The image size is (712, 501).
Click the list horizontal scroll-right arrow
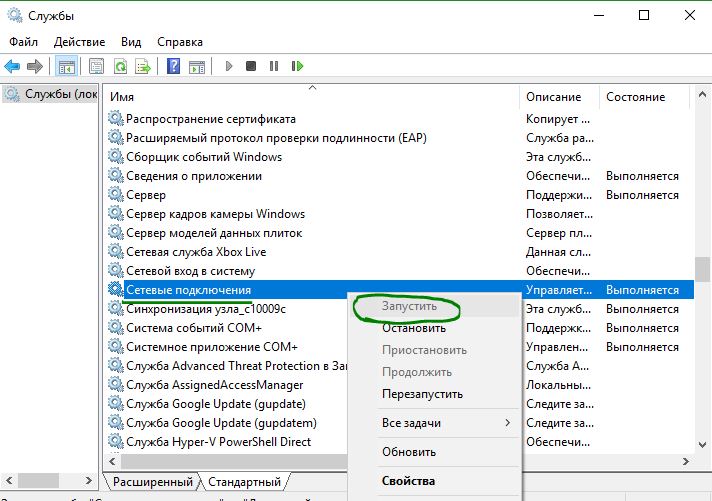point(686,461)
